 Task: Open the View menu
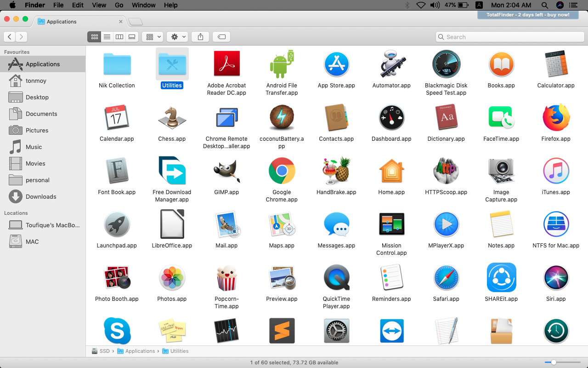(x=99, y=5)
